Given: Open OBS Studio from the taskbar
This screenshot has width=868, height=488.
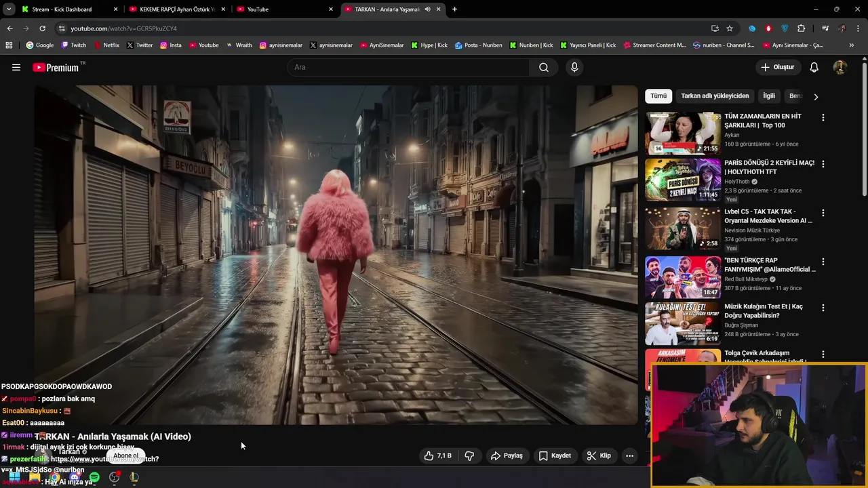Looking at the screenshot, I should click(x=115, y=478).
